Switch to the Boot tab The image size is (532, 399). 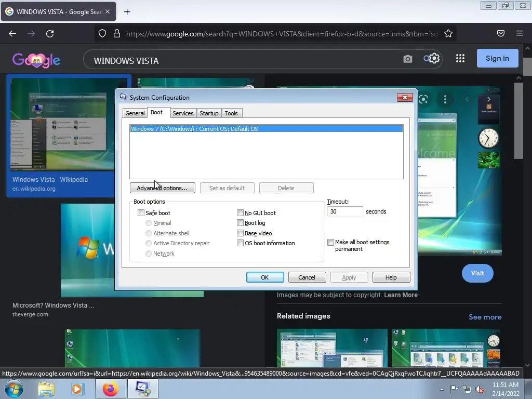click(157, 112)
